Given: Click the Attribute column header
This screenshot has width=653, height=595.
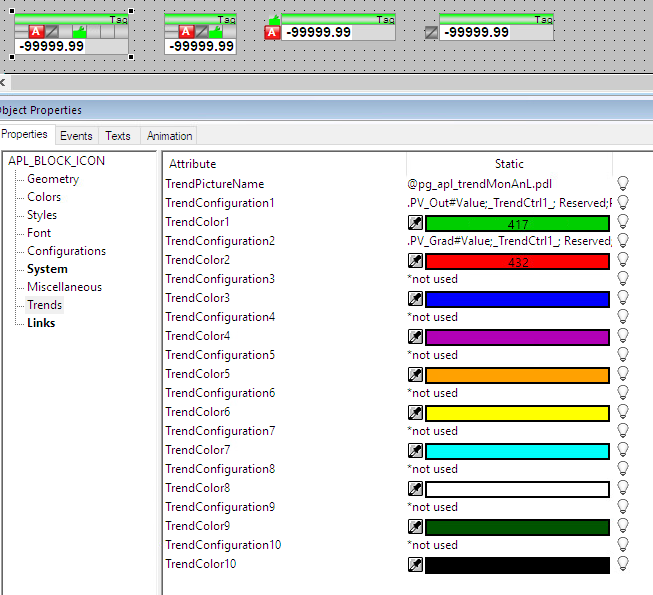Looking at the screenshot, I should (192, 164).
